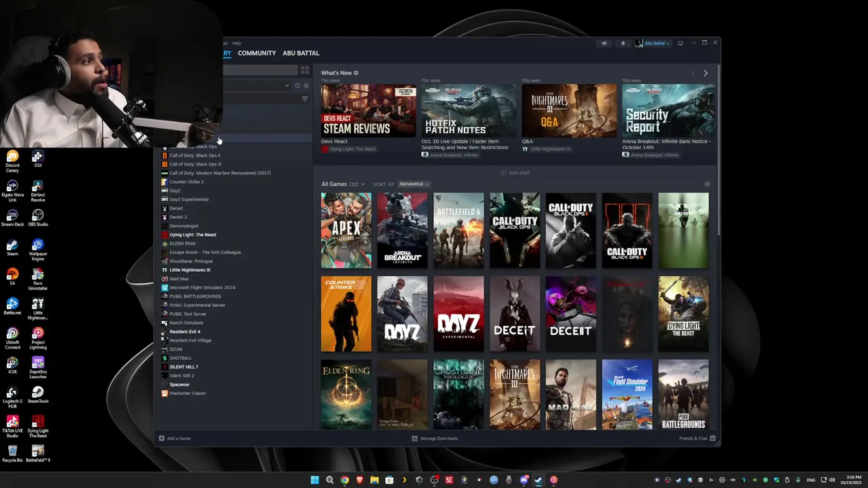The image size is (868, 488).
Task: Select the Mad Max game cover
Action: 571,394
